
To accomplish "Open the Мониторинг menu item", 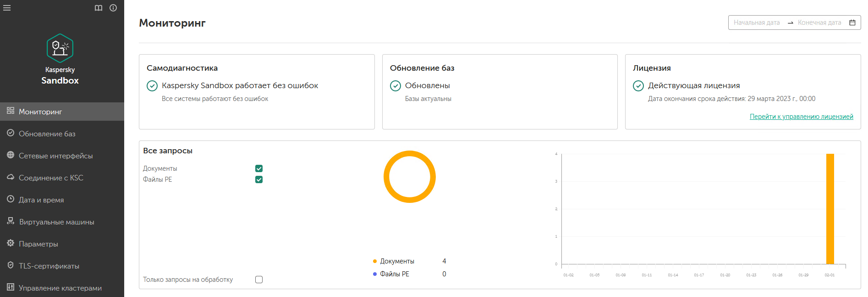I will pos(40,112).
